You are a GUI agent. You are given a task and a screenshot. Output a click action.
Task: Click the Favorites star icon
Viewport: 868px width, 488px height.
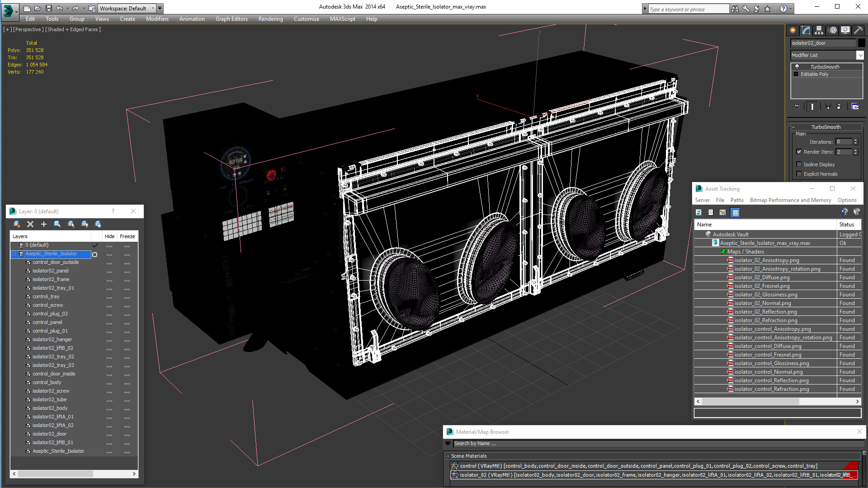(x=768, y=9)
